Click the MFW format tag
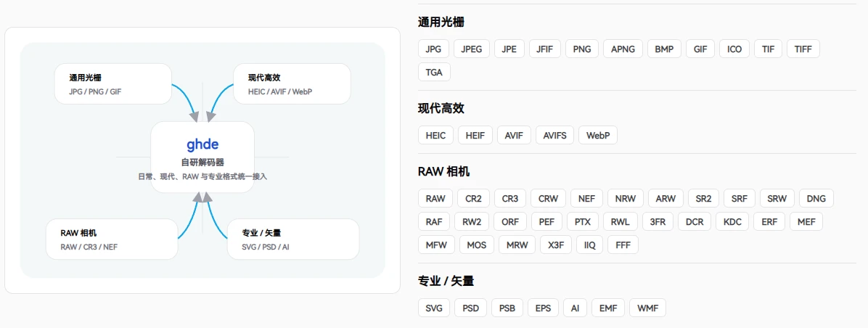 coord(437,245)
